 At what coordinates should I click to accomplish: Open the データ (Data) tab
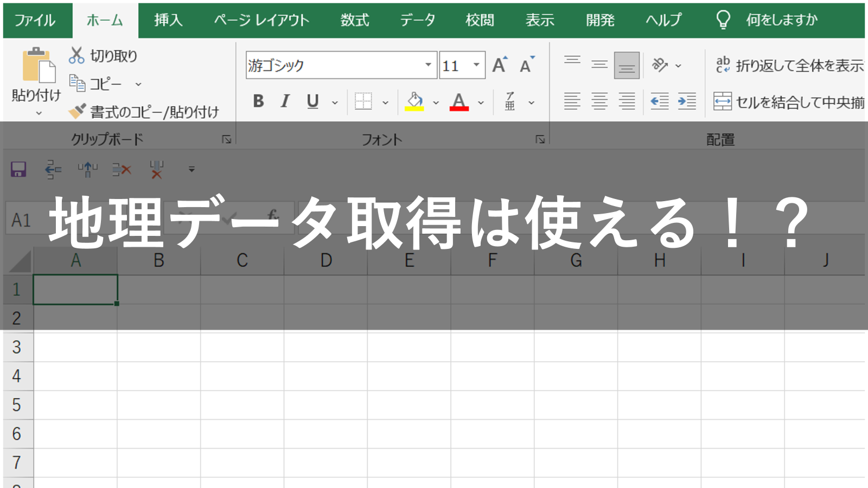click(x=418, y=21)
